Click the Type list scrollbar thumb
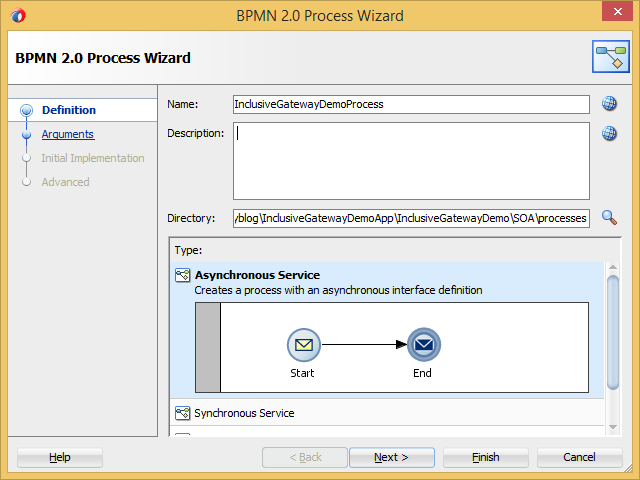This screenshot has width=640, height=480. [x=613, y=332]
